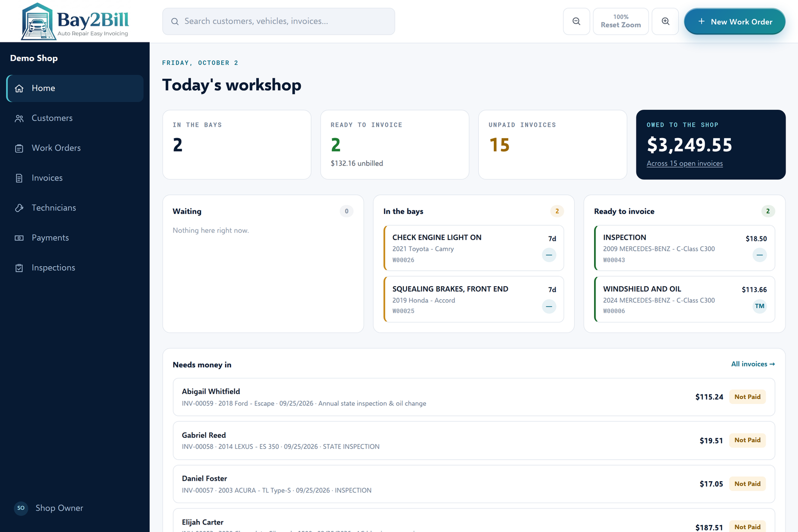
Task: Click the SO avatar badge
Action: [21, 508]
